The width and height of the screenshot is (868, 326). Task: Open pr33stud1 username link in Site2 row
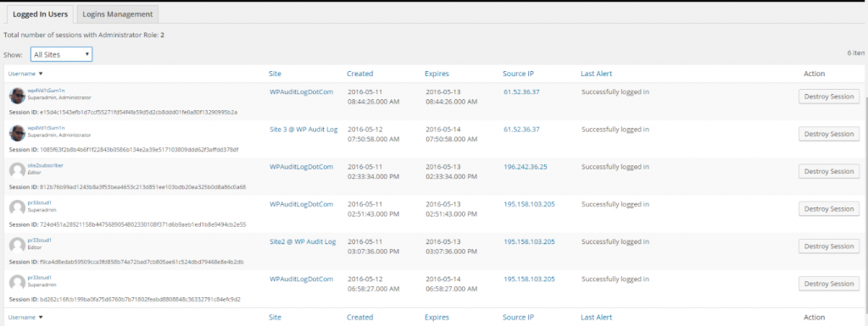[40, 240]
